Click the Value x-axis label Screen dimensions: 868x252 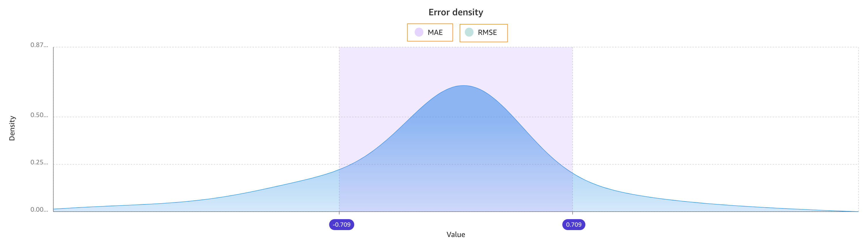tap(456, 234)
